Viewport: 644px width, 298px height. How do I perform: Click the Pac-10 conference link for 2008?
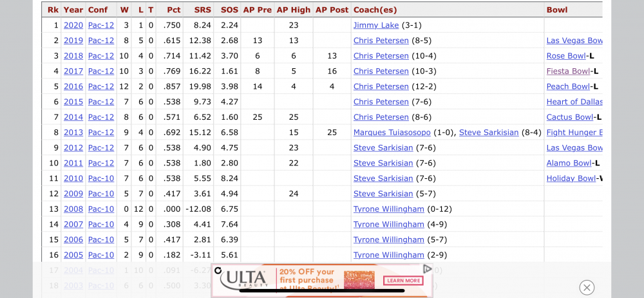tap(100, 209)
